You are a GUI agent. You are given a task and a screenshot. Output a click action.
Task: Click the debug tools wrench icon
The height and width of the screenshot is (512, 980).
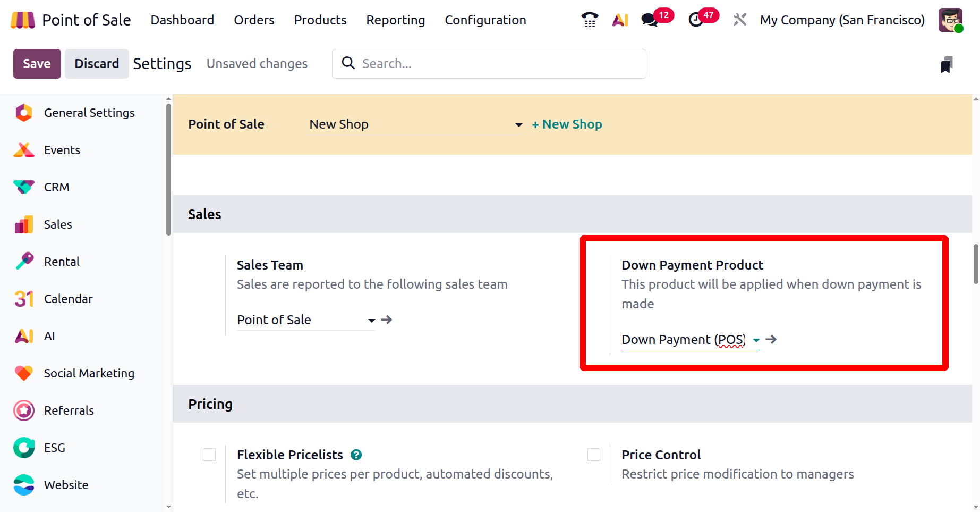739,20
